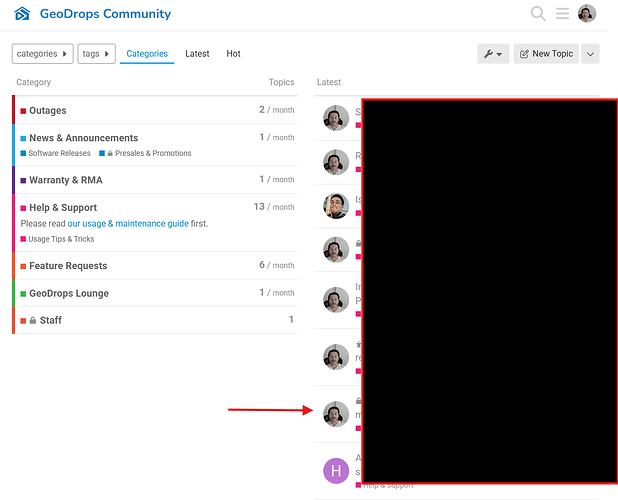The height and width of the screenshot is (500, 618).
Task: Open the purple H user avatar
Action: click(336, 470)
